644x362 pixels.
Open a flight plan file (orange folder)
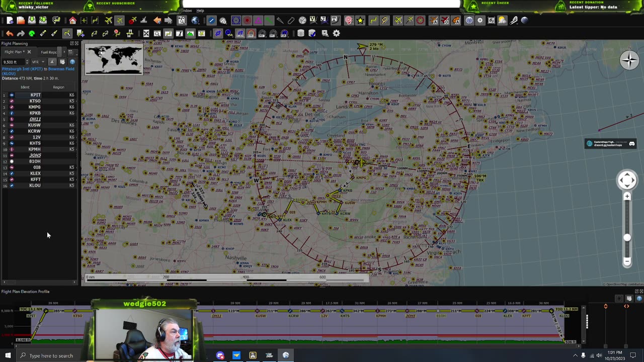[x=21, y=20]
